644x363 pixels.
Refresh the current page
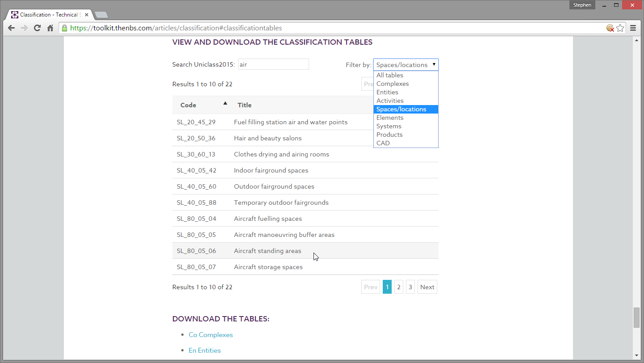tap(37, 28)
